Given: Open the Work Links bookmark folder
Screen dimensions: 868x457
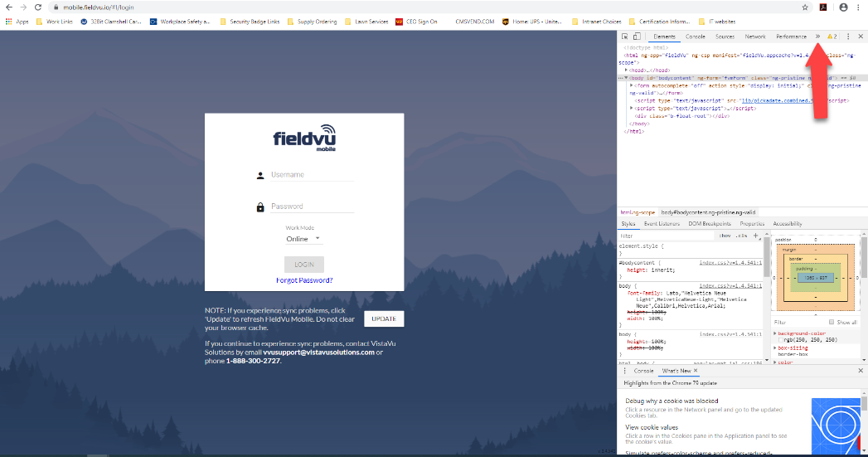Looking at the screenshot, I should (54, 22).
